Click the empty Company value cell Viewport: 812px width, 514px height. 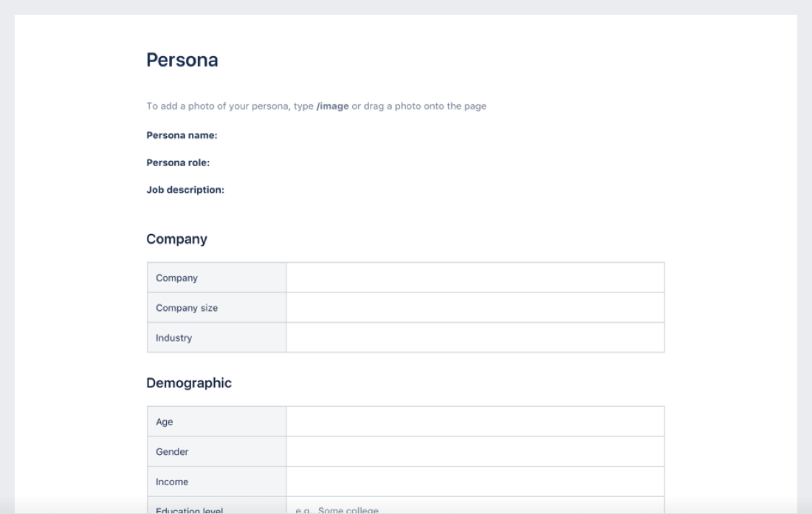[x=475, y=278]
